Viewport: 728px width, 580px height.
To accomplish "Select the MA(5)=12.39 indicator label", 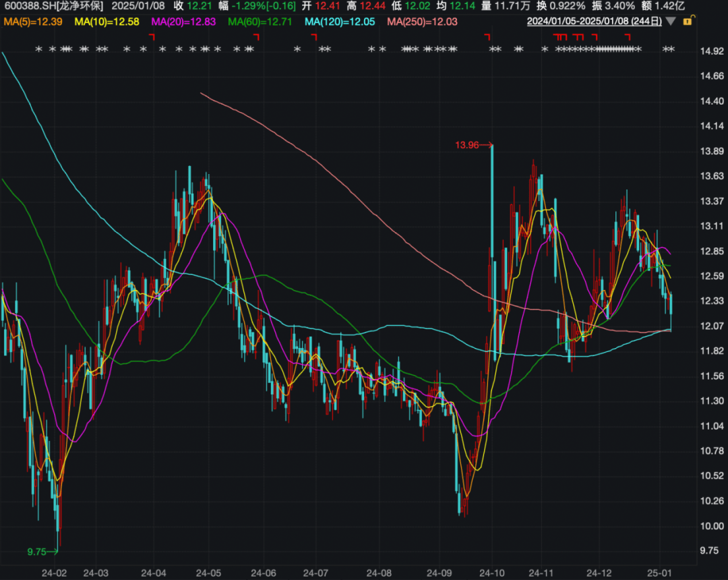I will pos(33,22).
